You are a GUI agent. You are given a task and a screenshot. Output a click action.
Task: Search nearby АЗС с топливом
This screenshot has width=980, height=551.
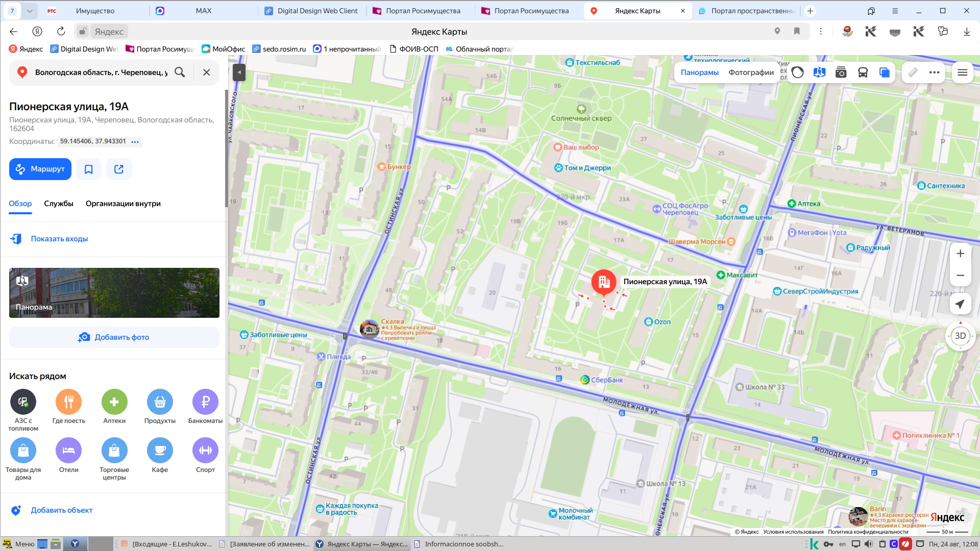(x=23, y=410)
